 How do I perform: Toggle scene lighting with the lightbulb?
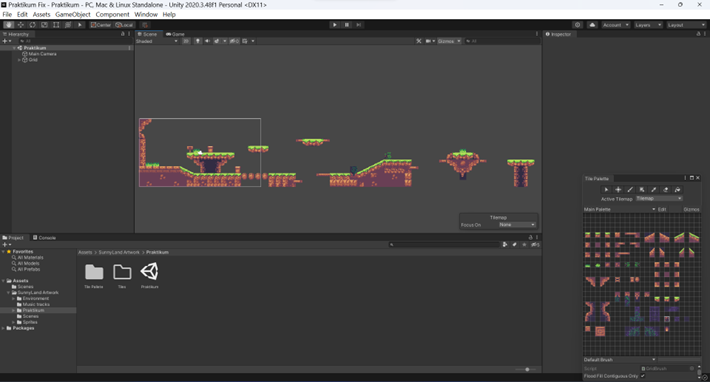(x=197, y=41)
